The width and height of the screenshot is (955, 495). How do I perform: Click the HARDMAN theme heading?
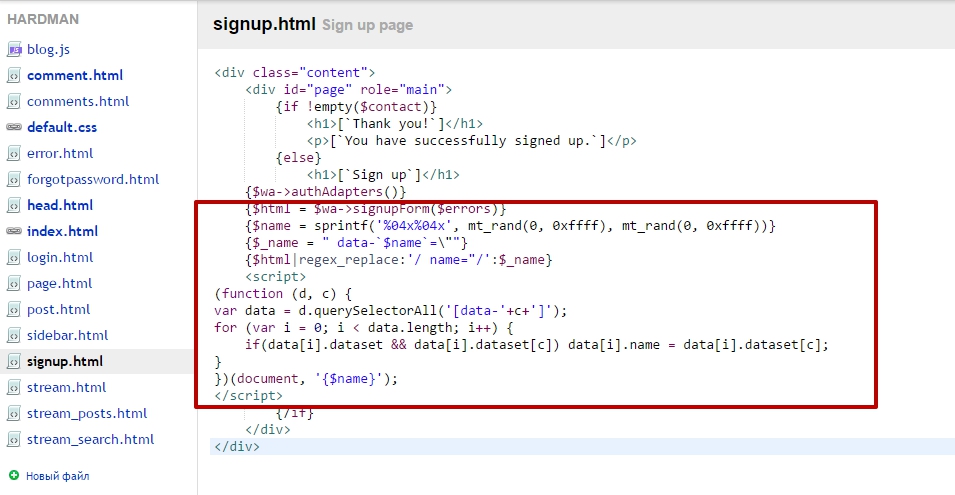click(43, 19)
